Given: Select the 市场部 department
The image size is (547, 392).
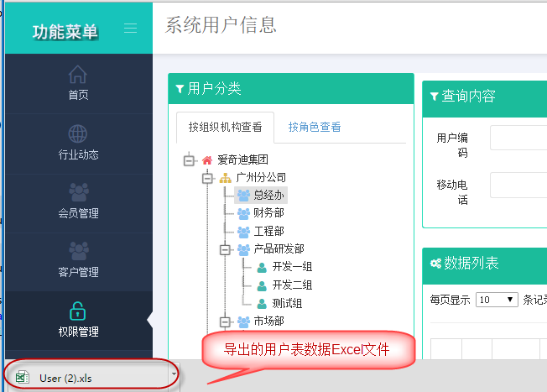Looking at the screenshot, I should [x=268, y=321].
